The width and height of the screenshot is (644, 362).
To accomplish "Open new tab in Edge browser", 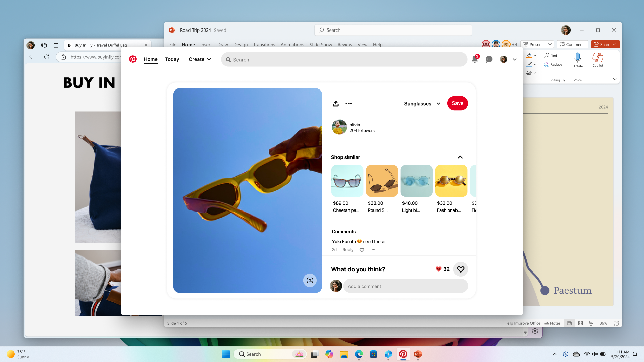I will tap(157, 45).
